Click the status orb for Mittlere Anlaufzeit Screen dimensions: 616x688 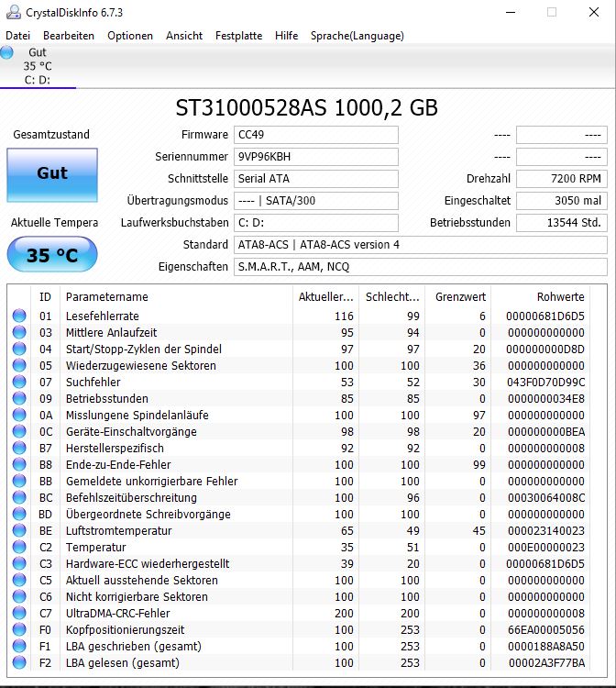coord(19,332)
